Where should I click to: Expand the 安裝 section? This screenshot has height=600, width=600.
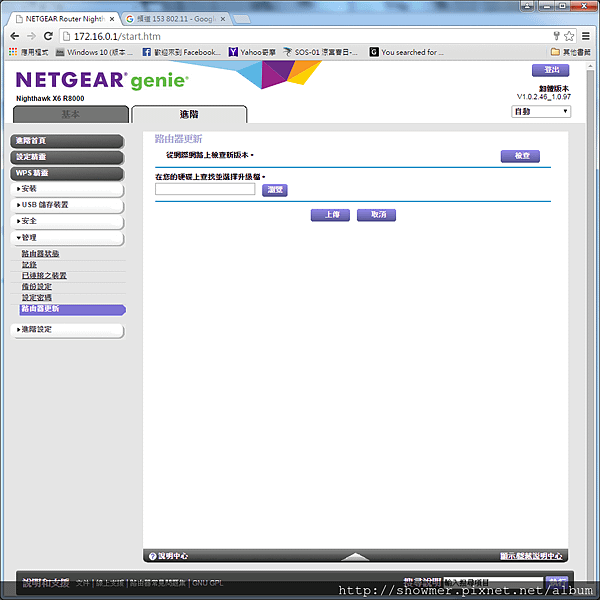tap(67, 189)
